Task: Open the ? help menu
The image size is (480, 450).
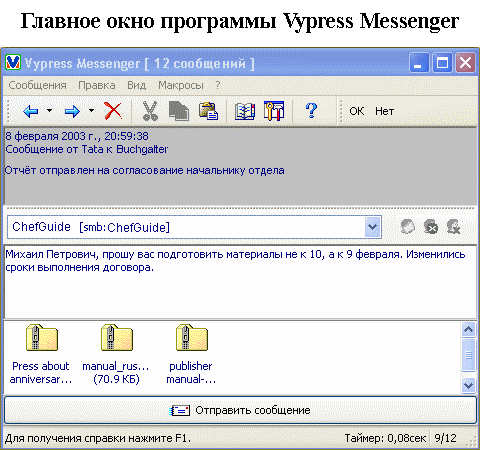Action: (x=218, y=85)
